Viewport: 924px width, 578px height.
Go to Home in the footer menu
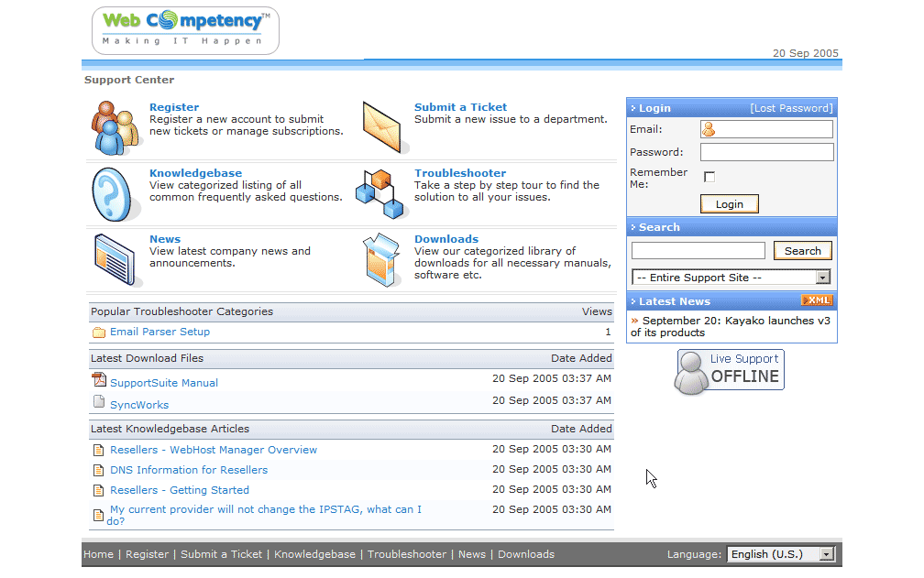[98, 554]
